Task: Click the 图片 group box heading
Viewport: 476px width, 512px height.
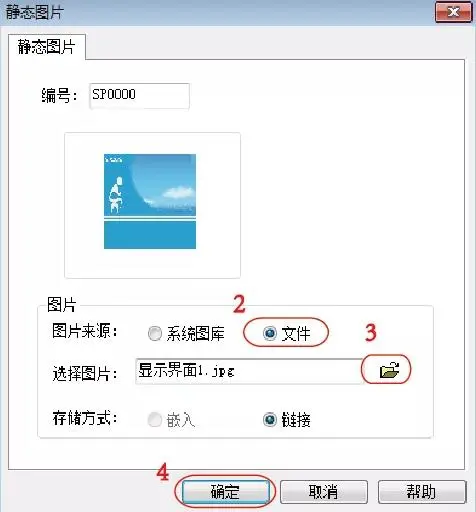Action: tap(62, 305)
